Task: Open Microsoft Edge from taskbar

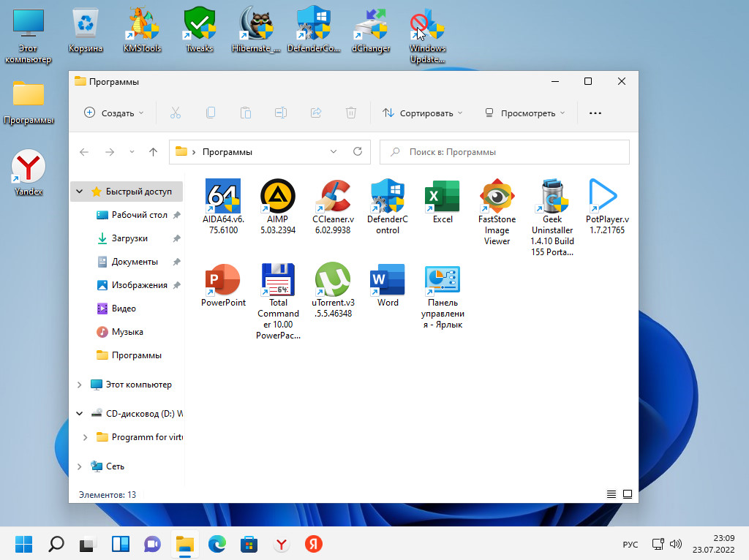Action: [217, 544]
